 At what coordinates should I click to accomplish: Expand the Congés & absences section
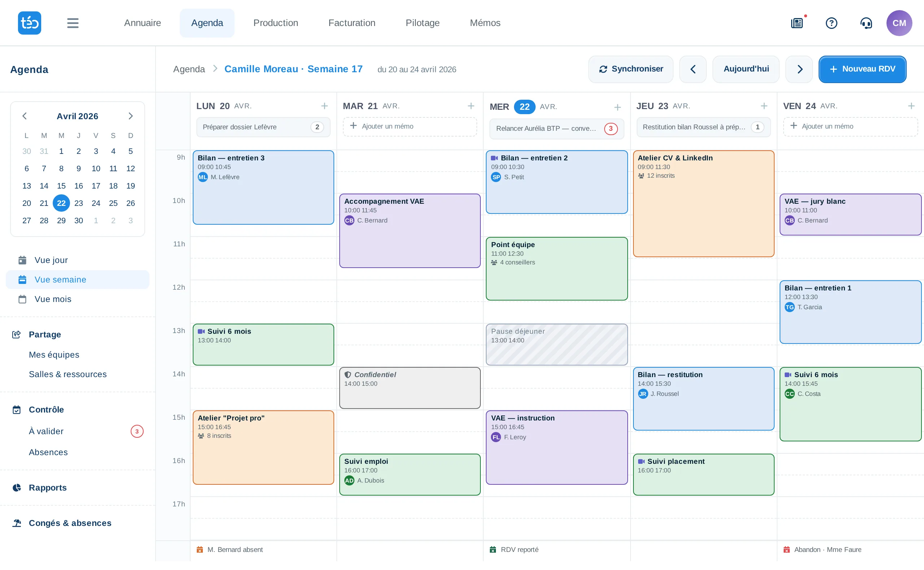[x=70, y=523]
